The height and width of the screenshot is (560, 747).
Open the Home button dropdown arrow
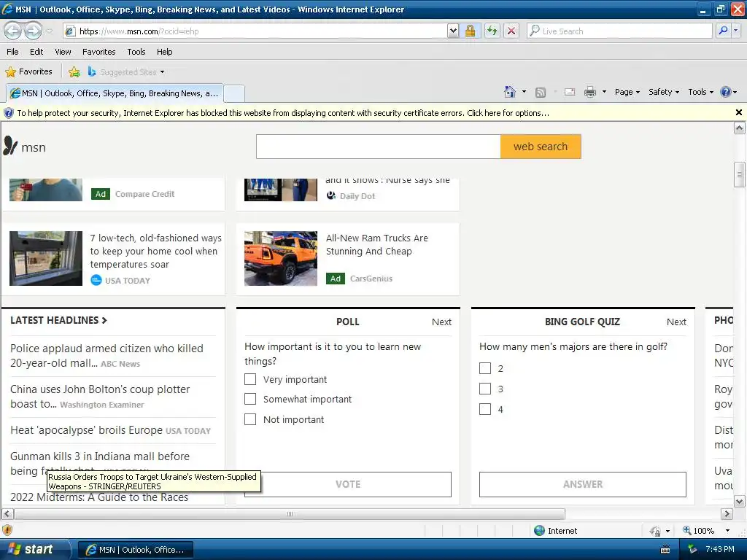524,91
